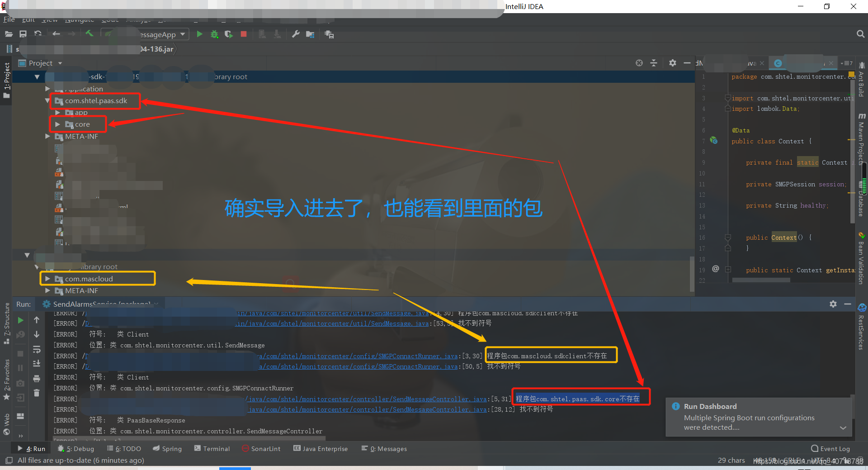Viewport: 868px width, 470px height.
Task: Click the Search Everywhere magnifier icon
Action: point(860,34)
